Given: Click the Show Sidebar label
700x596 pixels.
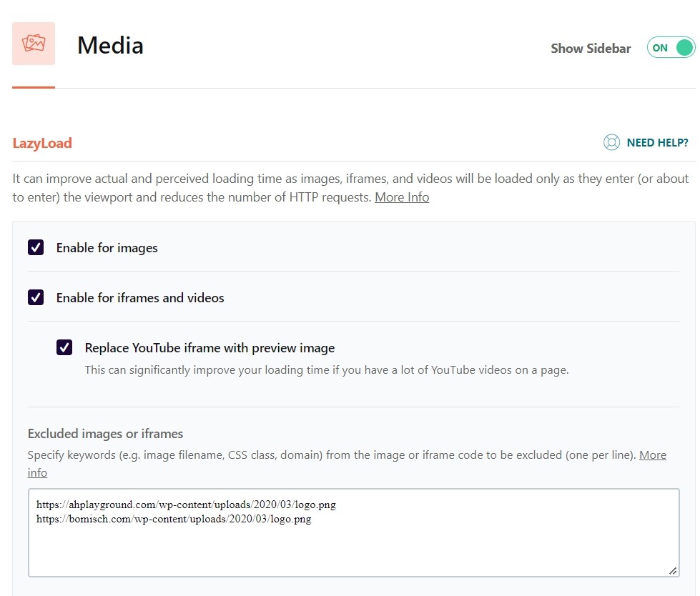Looking at the screenshot, I should [x=591, y=49].
